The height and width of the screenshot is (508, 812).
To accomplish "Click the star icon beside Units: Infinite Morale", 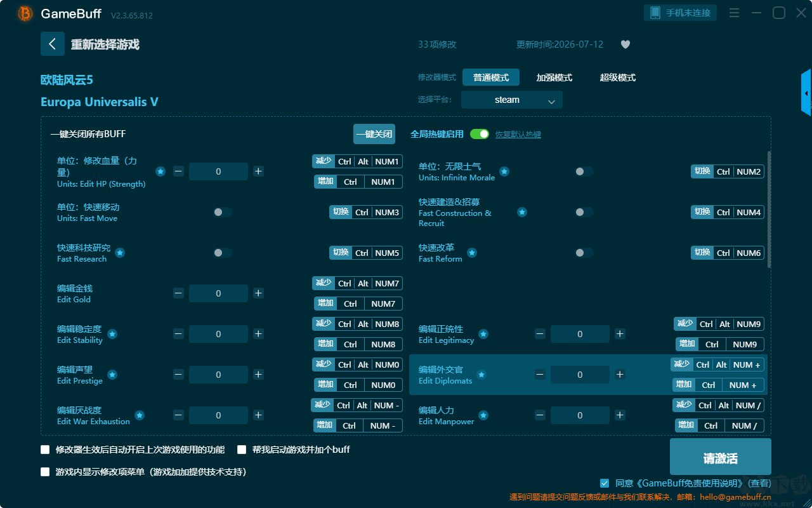I will 504,171.
